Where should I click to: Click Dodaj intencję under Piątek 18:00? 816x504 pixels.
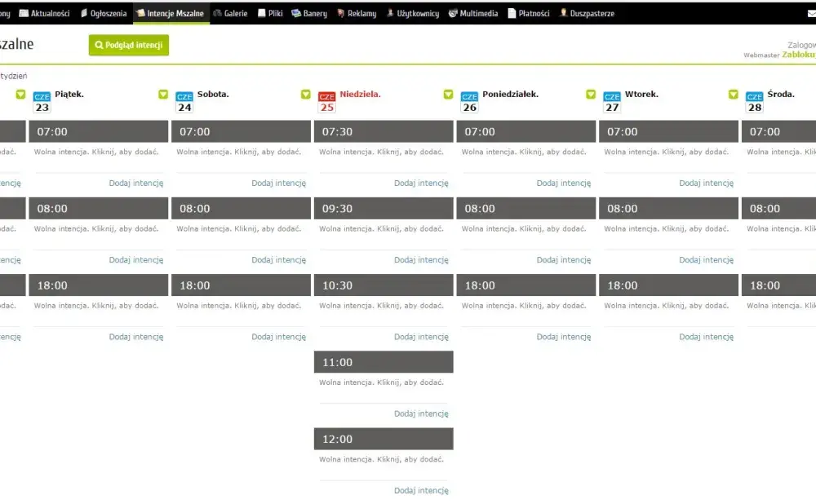click(135, 337)
